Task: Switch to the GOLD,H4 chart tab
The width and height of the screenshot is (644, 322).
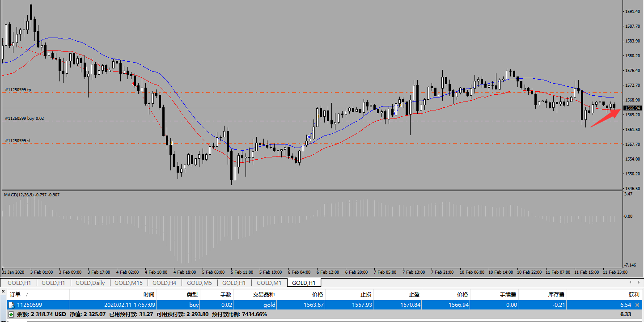Action: pyautogui.click(x=164, y=283)
